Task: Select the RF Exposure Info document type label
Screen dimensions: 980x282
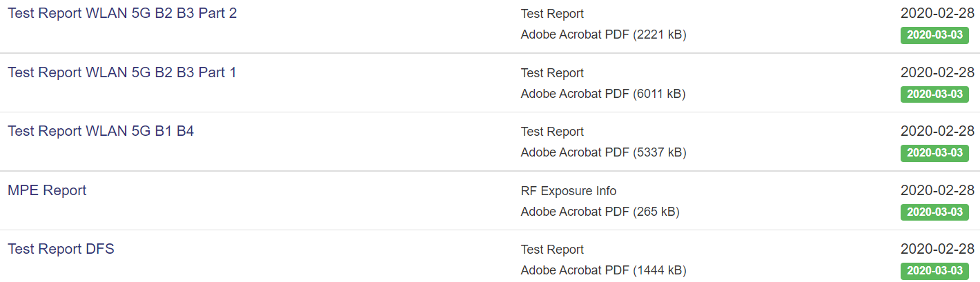Action: click(569, 191)
